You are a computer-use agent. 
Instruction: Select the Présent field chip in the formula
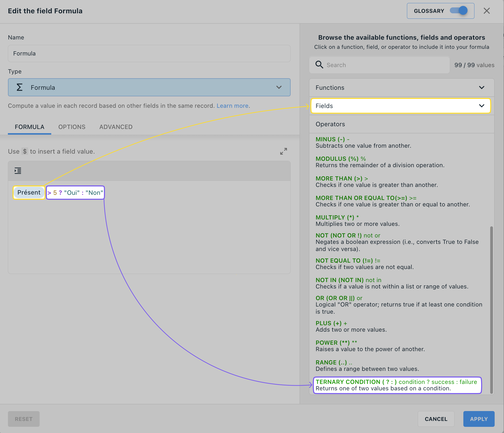(29, 192)
